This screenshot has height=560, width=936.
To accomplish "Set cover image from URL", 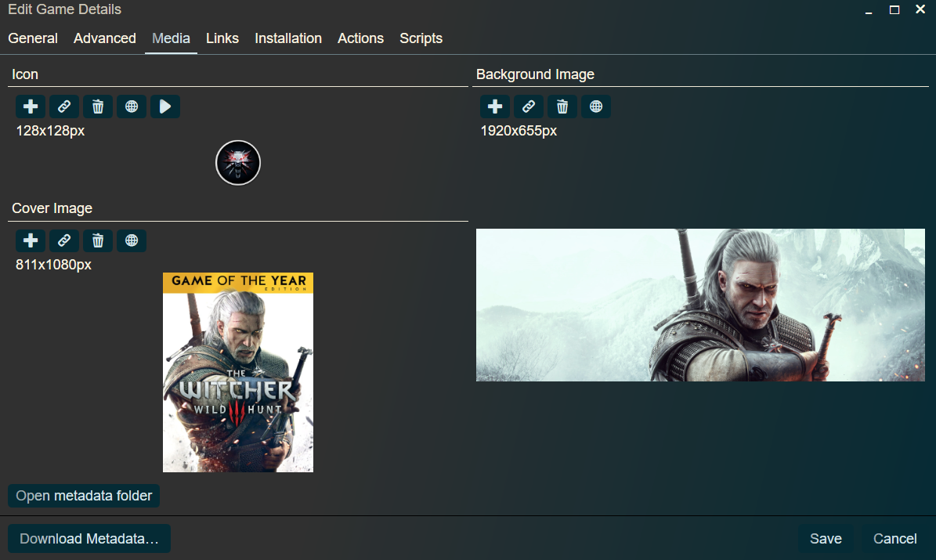I will (x=63, y=240).
